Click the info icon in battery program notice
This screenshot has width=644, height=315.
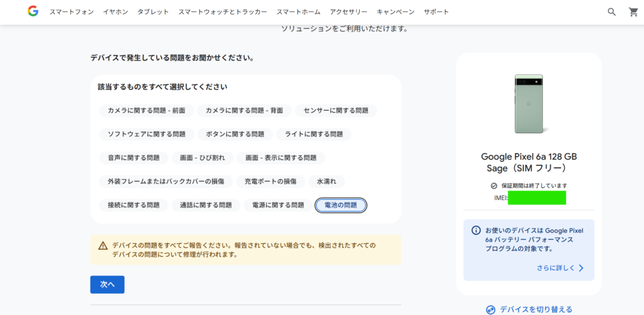coord(476,230)
